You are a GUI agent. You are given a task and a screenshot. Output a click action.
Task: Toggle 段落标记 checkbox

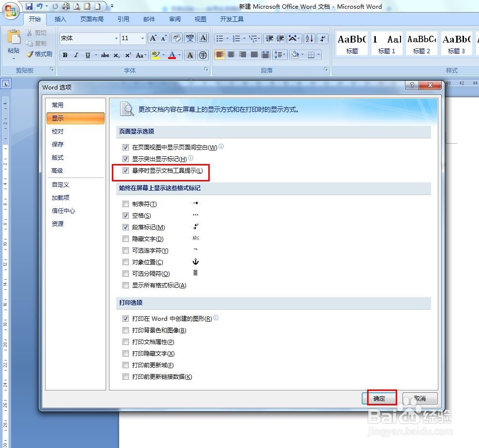125,227
